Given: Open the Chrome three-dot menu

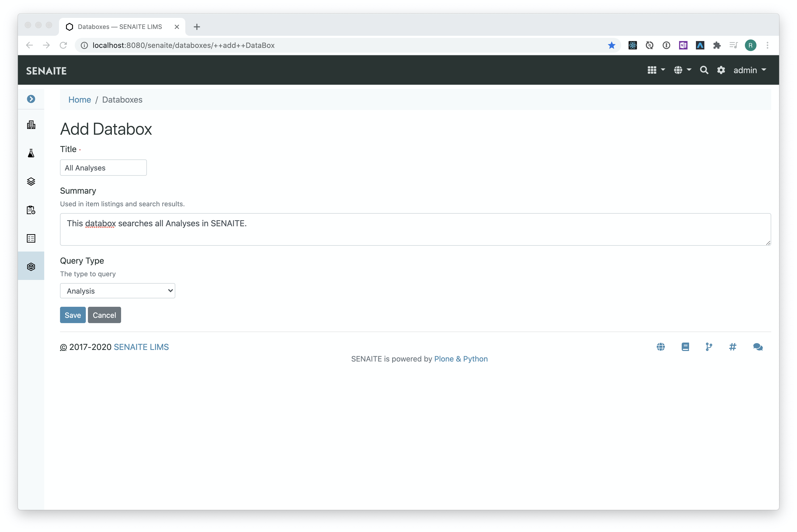Looking at the screenshot, I should (x=767, y=45).
